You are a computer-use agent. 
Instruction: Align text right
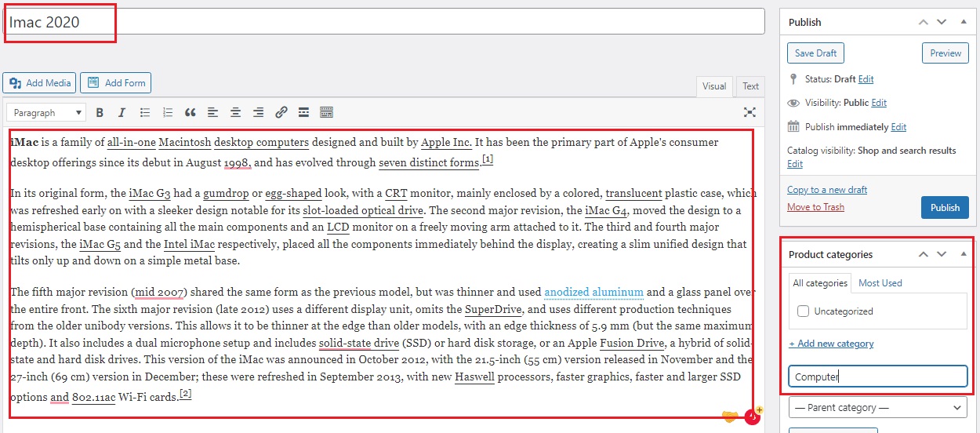[x=258, y=112]
